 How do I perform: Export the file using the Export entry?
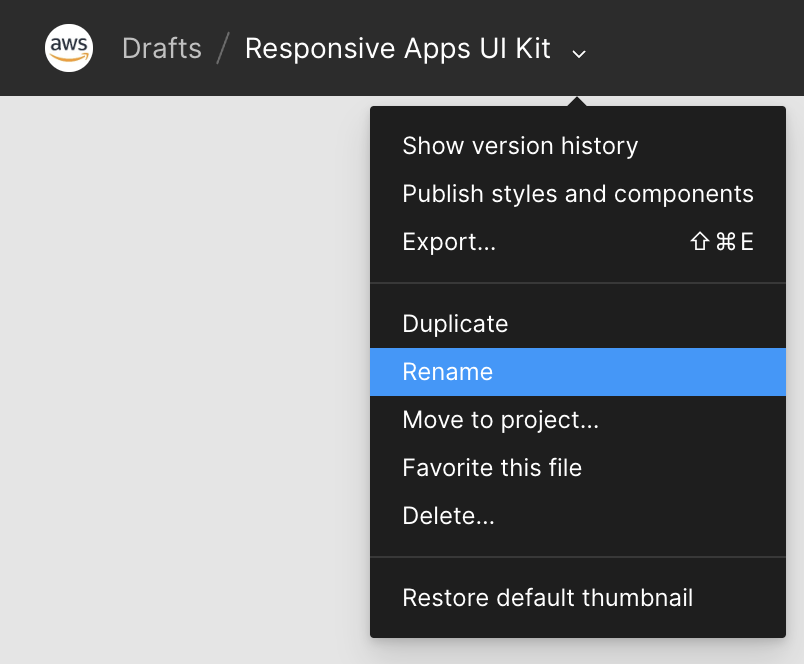tap(449, 242)
